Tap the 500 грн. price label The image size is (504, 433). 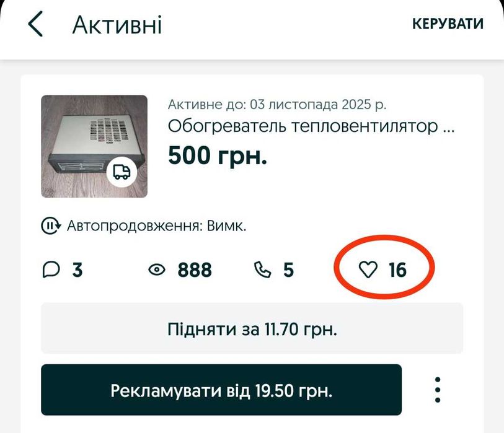point(218,155)
